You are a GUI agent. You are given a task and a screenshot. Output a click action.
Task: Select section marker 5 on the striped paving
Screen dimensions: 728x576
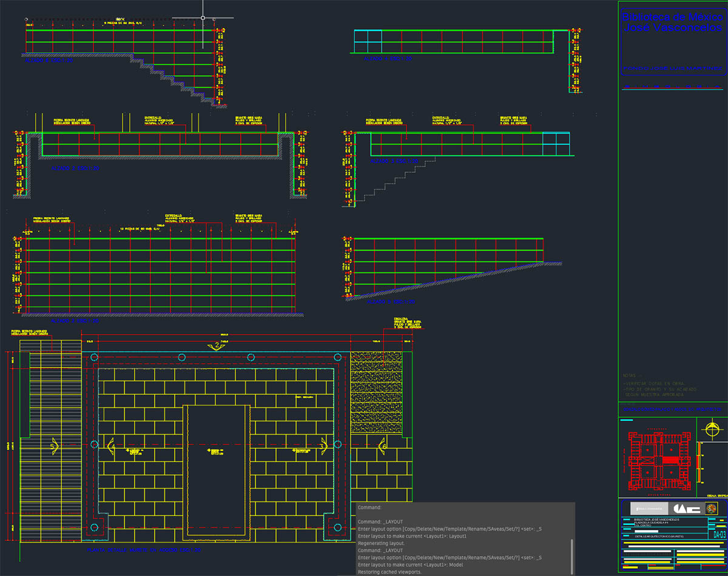coord(53,447)
